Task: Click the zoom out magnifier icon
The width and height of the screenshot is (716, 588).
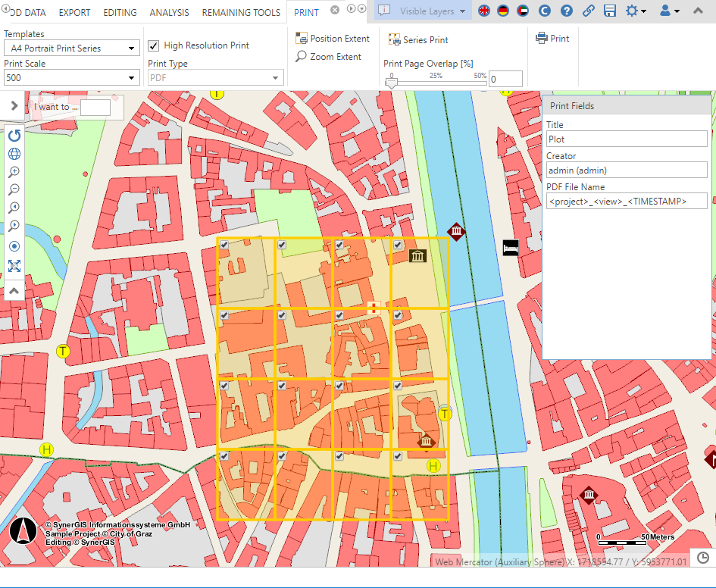Action: coord(14,190)
